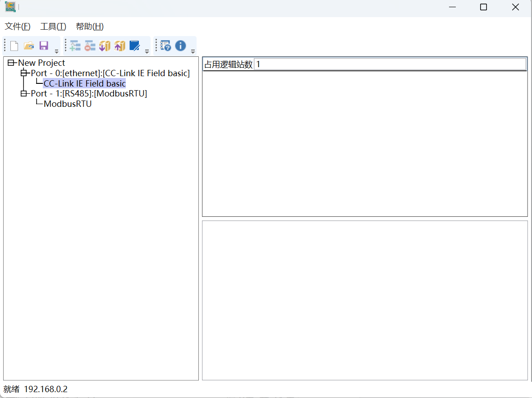The height and width of the screenshot is (398, 532).
Task: Click the app icon in title bar
Action: point(10,7)
